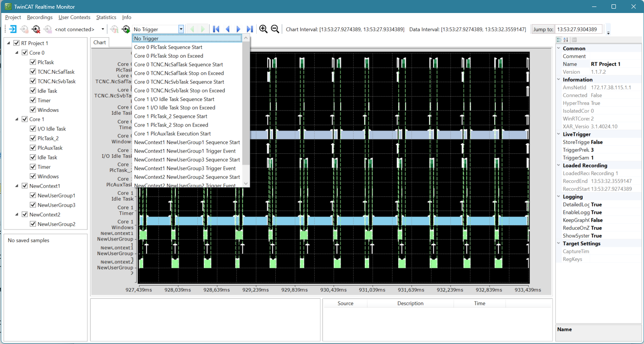Click the light blue Core 1 Windows bar

[x=333, y=221]
